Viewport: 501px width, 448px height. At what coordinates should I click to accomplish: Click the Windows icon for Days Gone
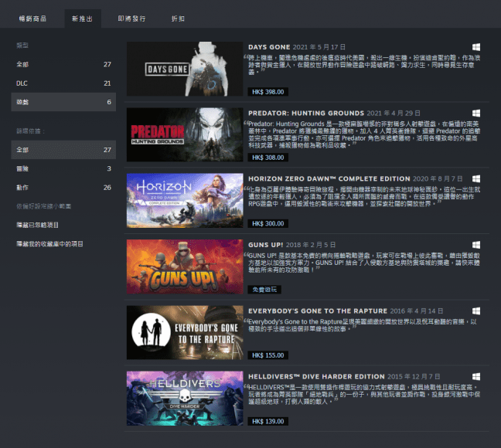coord(476,47)
